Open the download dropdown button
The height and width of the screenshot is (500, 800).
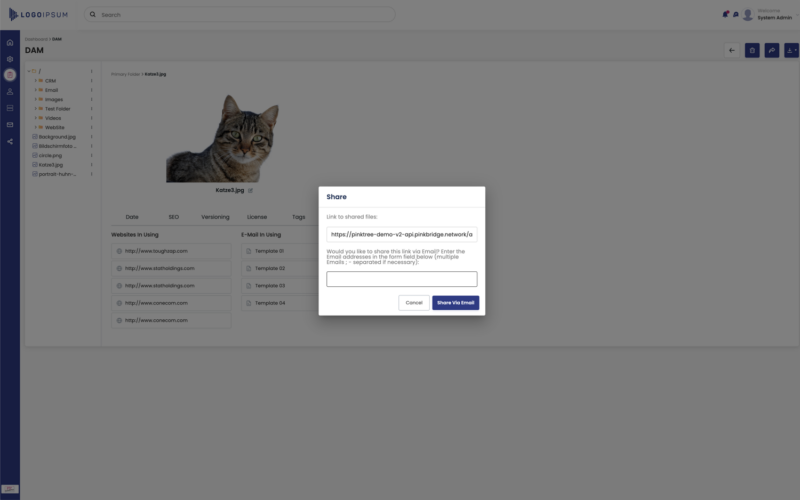click(791, 50)
